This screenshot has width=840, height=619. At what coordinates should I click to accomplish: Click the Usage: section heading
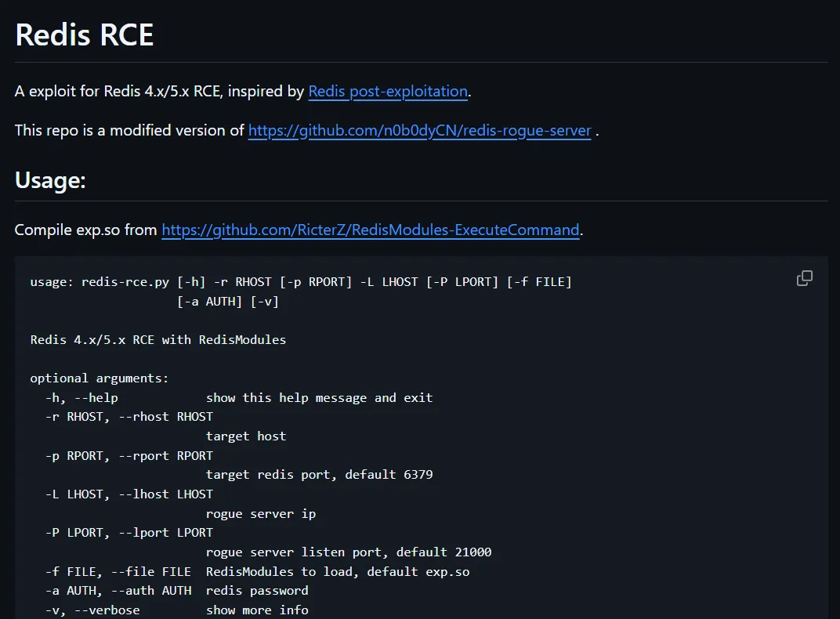50,180
